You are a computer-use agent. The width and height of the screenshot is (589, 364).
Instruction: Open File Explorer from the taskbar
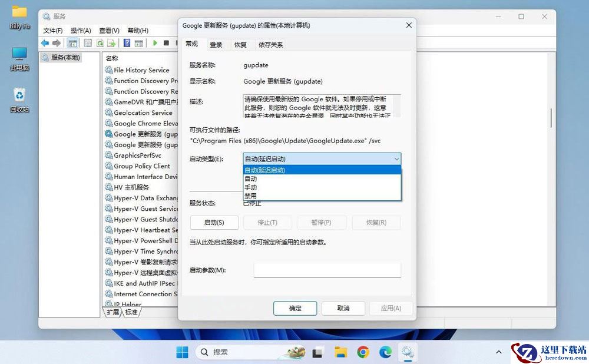pos(340,352)
